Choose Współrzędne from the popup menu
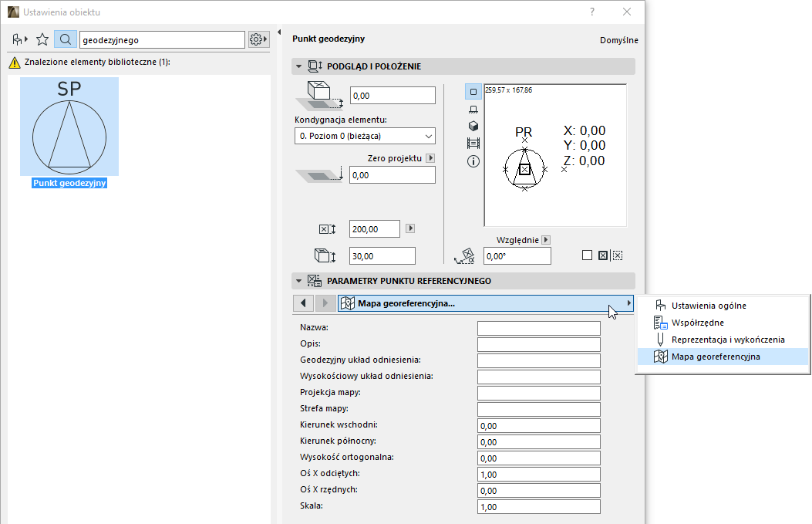 723,323
